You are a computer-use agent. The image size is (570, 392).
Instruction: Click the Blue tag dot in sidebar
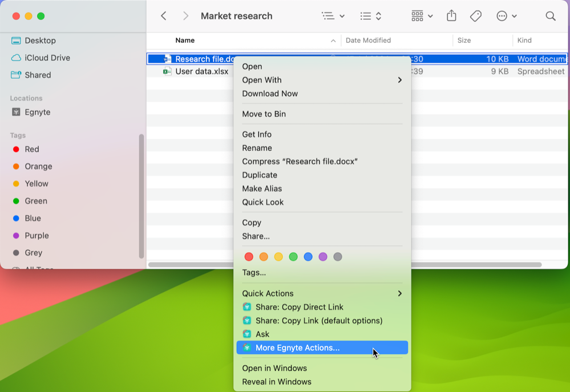(x=16, y=218)
